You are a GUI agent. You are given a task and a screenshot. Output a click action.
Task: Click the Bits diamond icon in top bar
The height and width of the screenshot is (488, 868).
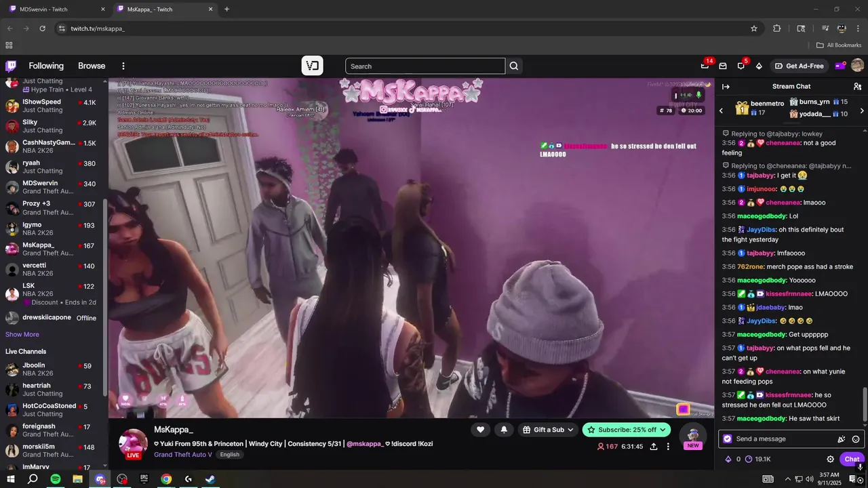tap(759, 66)
